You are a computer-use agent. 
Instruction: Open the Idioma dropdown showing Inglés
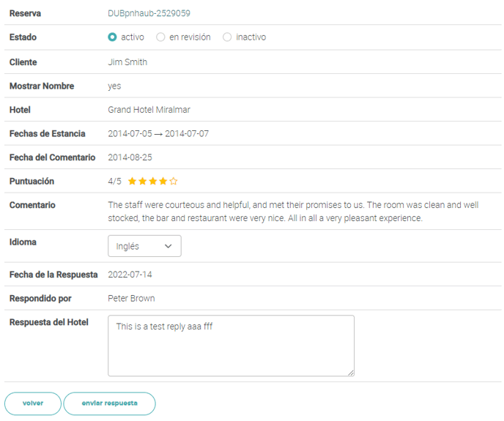(x=144, y=247)
